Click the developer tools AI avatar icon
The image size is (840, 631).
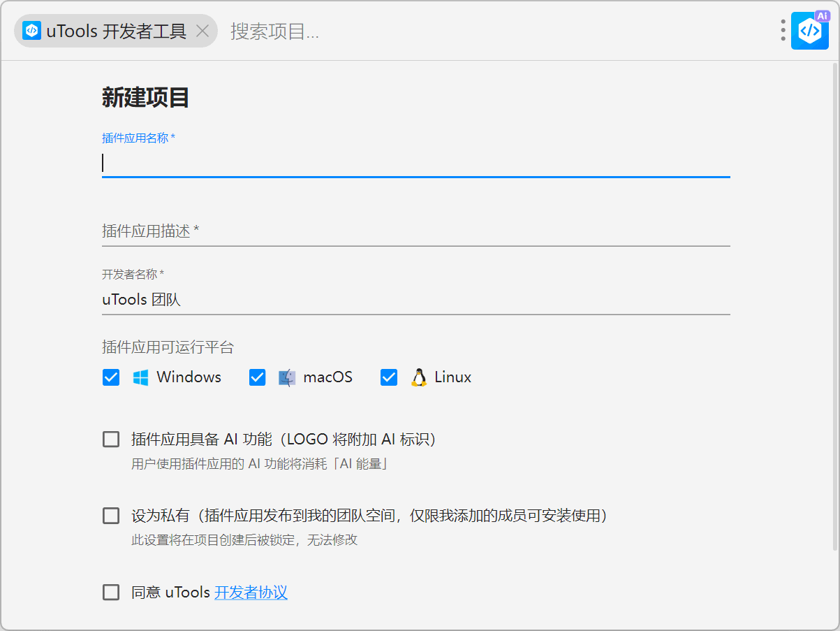point(809,31)
